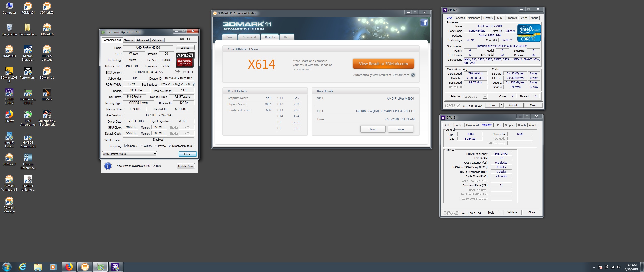The width and height of the screenshot is (644, 272).
Task: Open Mainboard tab in top CPU-Z window
Action: (x=474, y=18)
